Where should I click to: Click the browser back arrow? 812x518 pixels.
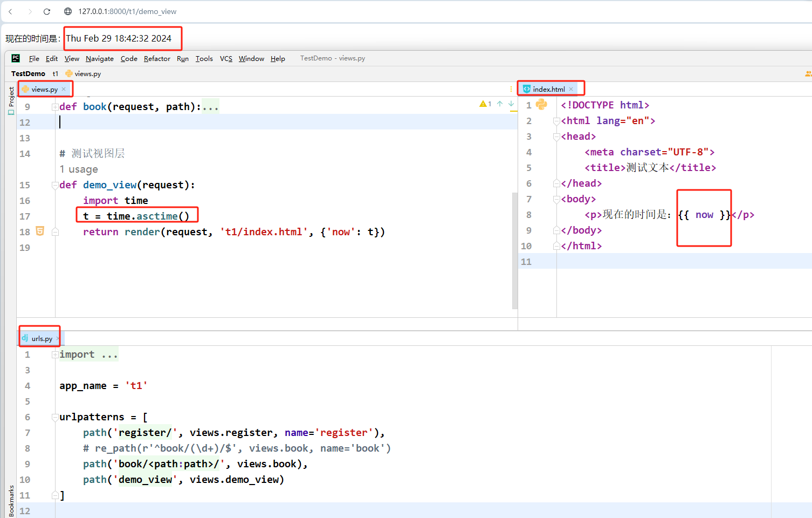(10, 11)
